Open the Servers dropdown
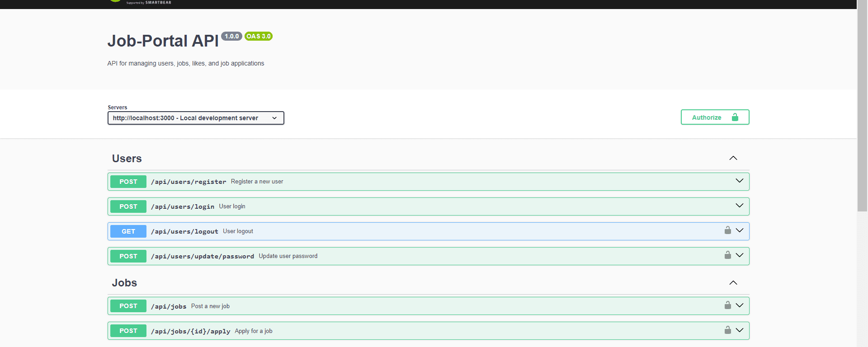The image size is (868, 347). [196, 118]
